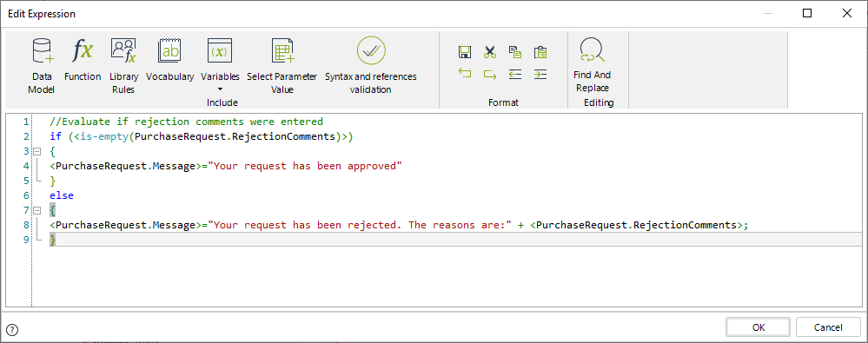
Task: Collapse the else block at line 7
Action: pyautogui.click(x=36, y=210)
